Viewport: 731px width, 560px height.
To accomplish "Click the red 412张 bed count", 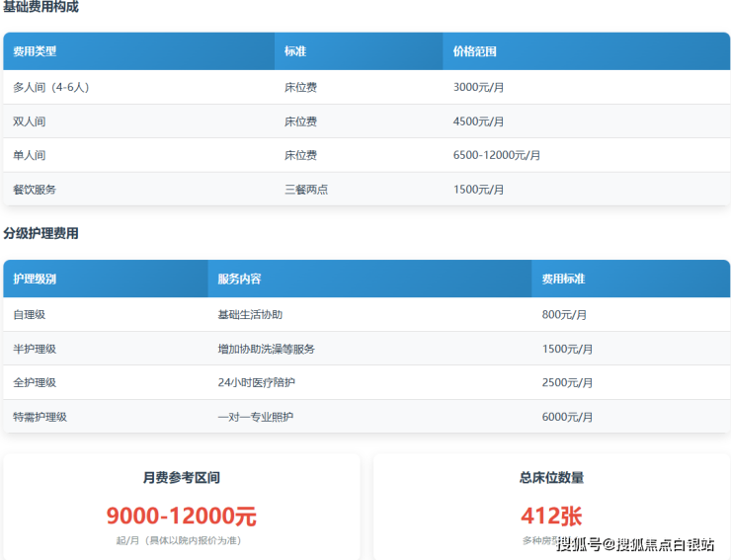I will (551, 516).
